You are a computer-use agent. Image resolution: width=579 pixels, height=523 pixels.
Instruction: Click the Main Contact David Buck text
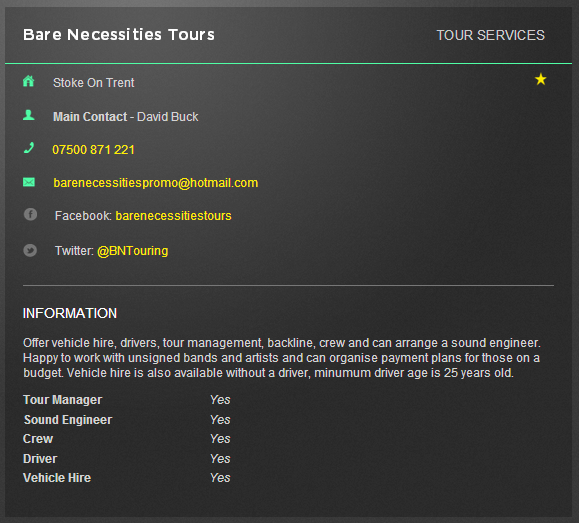[126, 117]
